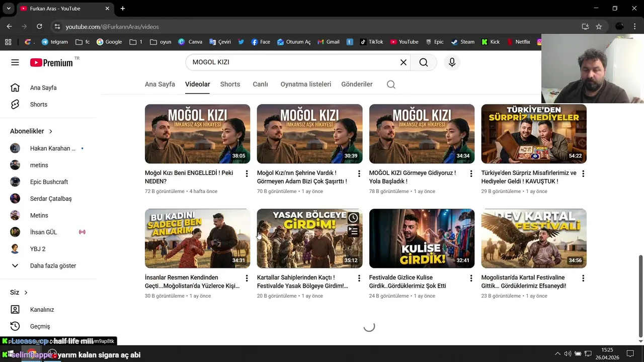Show hidden system tray icons

557,354
